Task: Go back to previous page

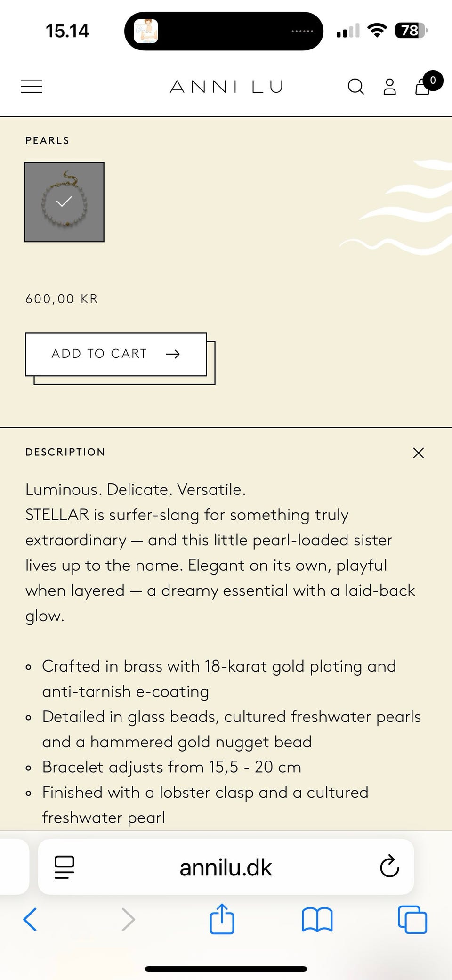Action: click(30, 919)
